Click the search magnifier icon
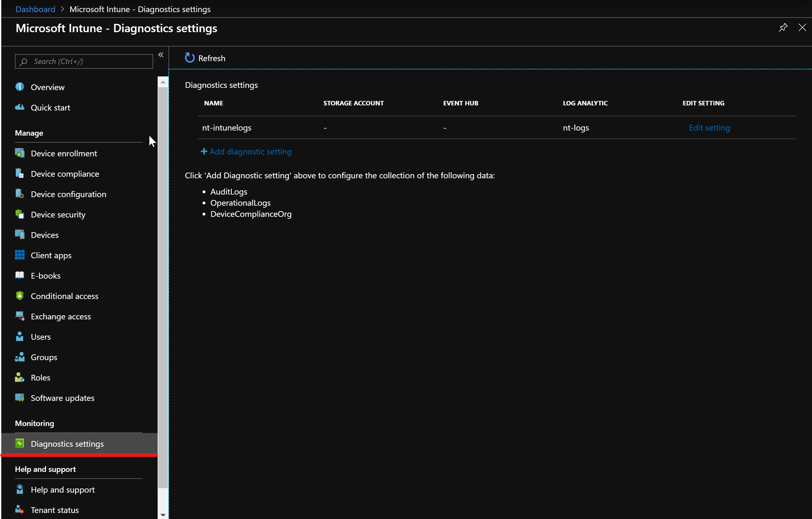This screenshot has width=812, height=519. click(23, 62)
